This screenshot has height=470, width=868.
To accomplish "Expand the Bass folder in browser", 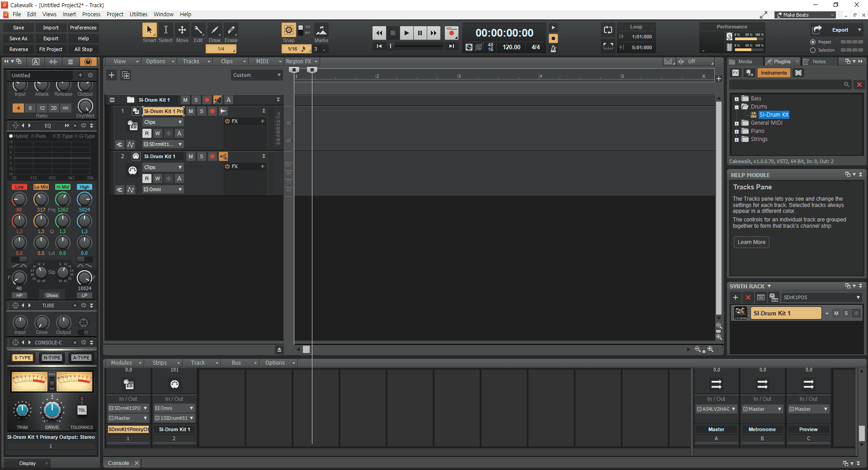I will click(736, 99).
